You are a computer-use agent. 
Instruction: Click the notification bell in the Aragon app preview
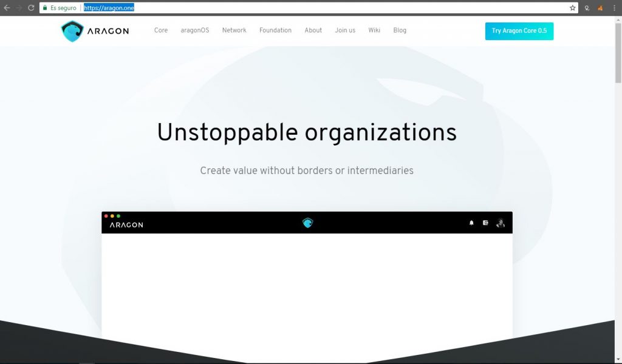(x=471, y=223)
